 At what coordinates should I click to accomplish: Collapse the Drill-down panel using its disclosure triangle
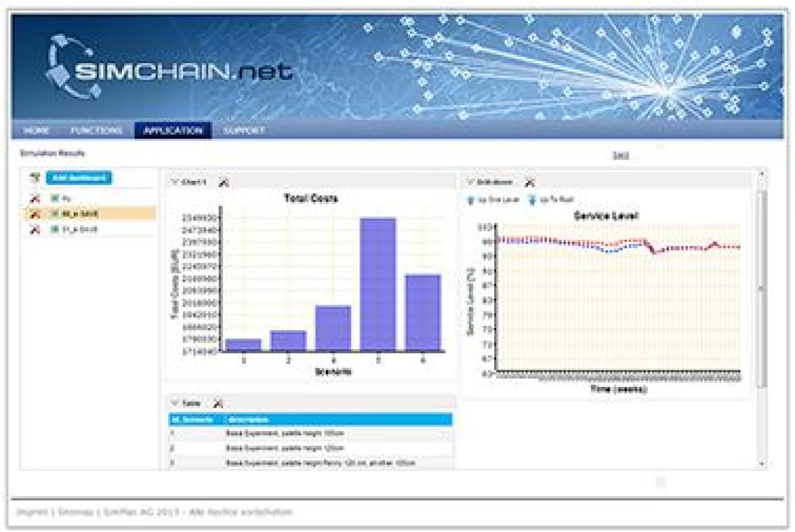click(x=470, y=182)
